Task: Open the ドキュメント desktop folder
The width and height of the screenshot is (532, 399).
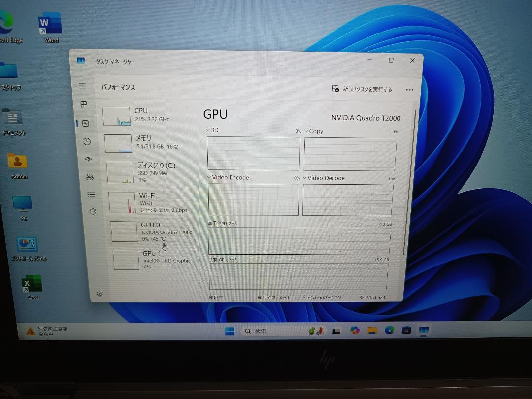Action: (x=13, y=122)
